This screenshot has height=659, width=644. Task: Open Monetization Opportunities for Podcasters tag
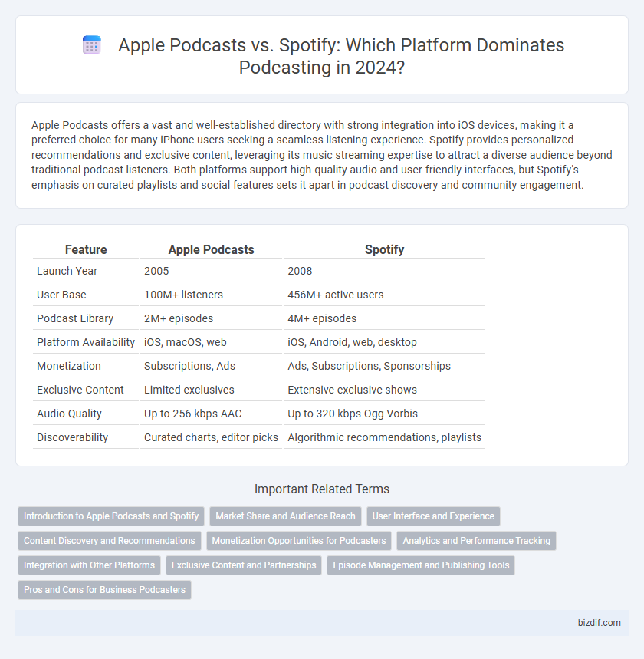coord(299,541)
